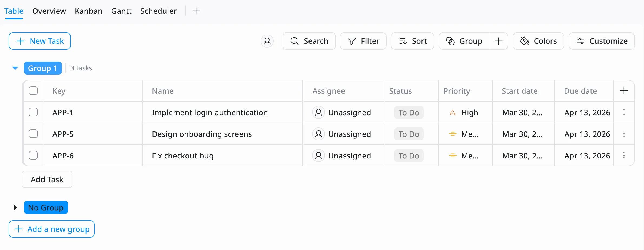This screenshot has width=644, height=250.
Task: Click the blue Group 1 color label
Action: coord(43,68)
